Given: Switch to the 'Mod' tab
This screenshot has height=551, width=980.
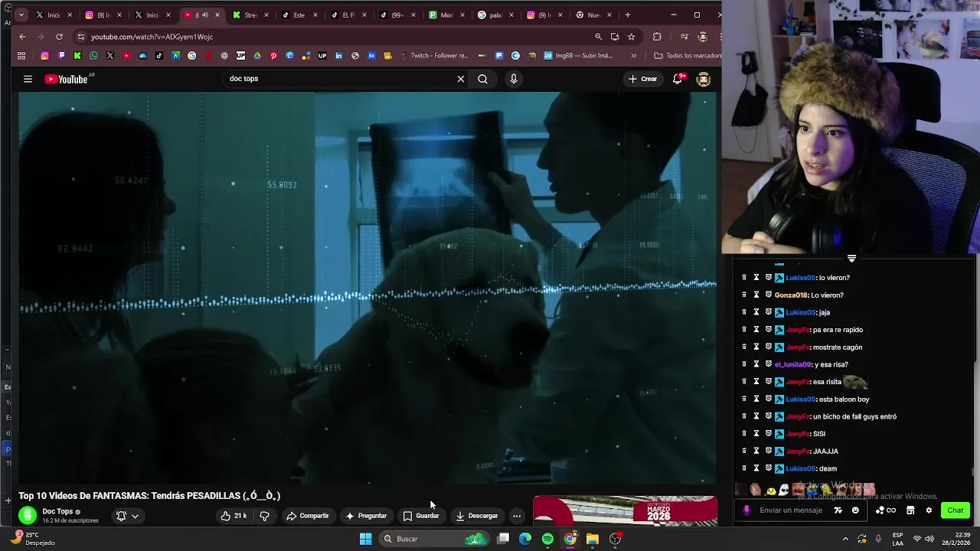Looking at the screenshot, I should click(446, 15).
